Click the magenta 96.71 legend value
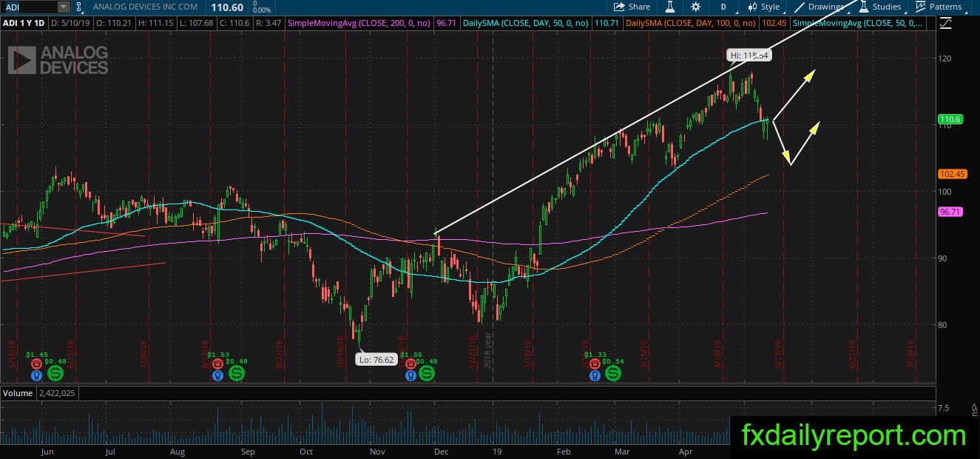This screenshot has width=980, height=459. (x=446, y=24)
